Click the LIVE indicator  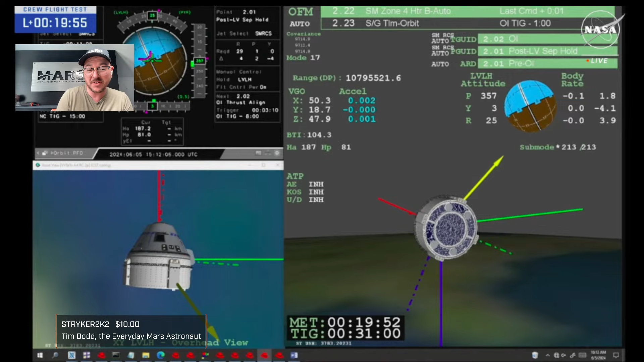tap(597, 61)
